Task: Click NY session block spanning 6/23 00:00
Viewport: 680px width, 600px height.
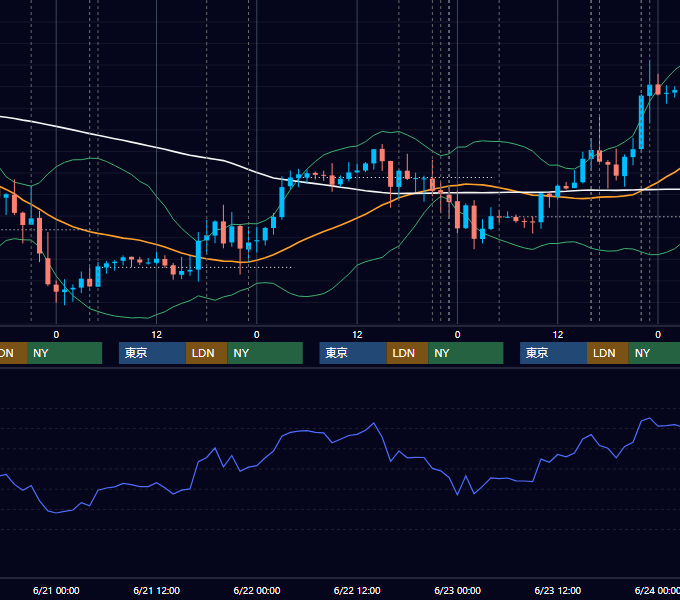Action: point(466,353)
